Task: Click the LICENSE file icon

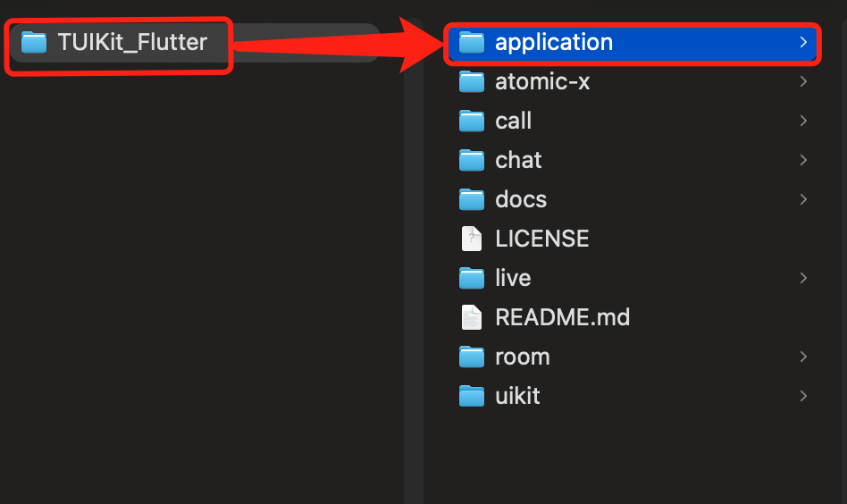Action: [x=472, y=239]
